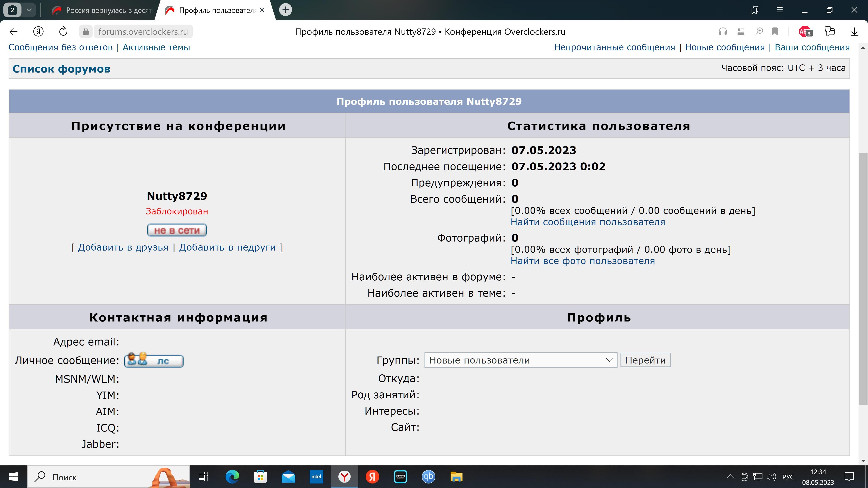Click the headphones read-aloud icon

(x=723, y=32)
